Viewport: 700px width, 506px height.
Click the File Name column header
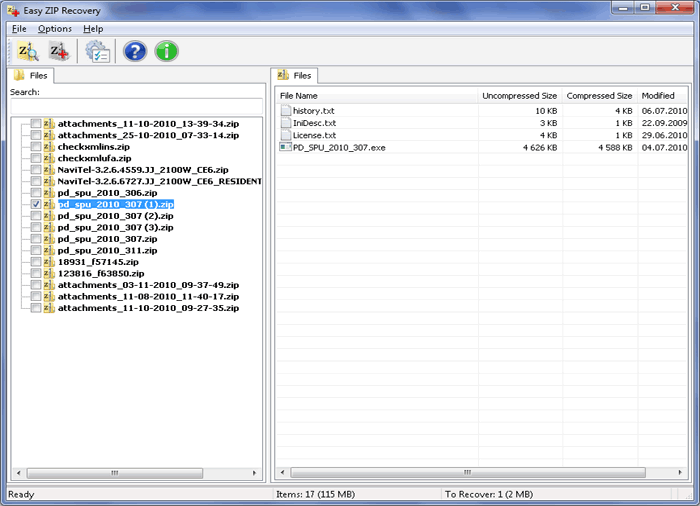(x=299, y=96)
